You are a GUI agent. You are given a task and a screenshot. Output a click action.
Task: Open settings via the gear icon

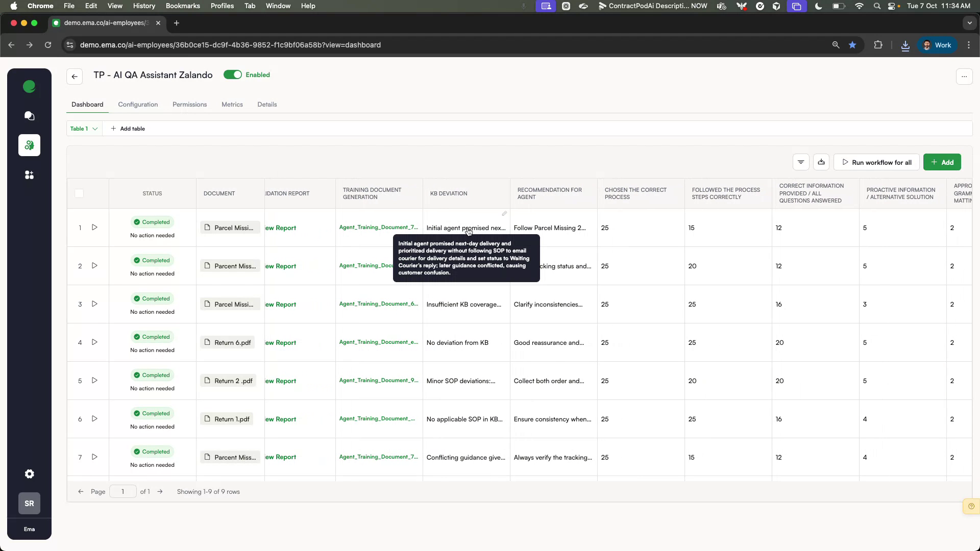click(29, 474)
